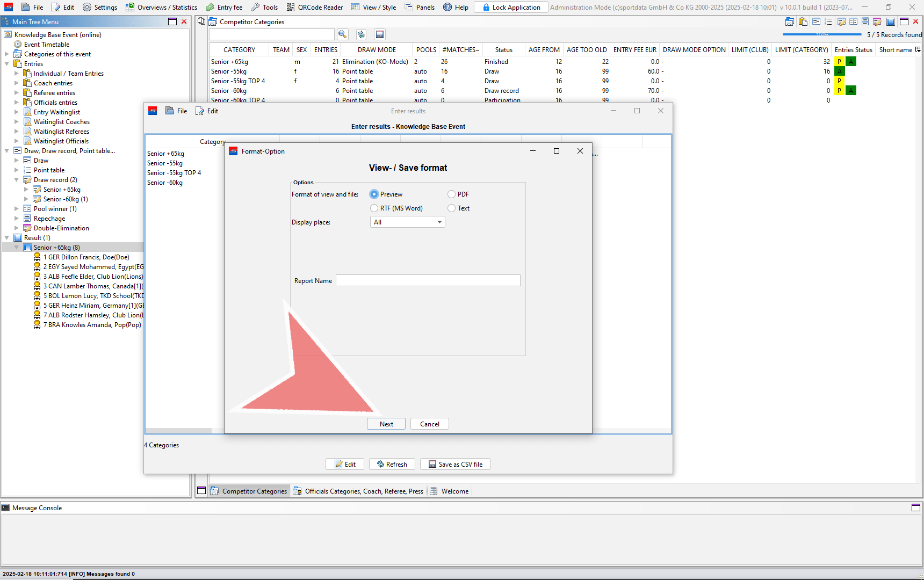
Task: Expand the Pool winner (1) tree node
Action: click(17, 209)
